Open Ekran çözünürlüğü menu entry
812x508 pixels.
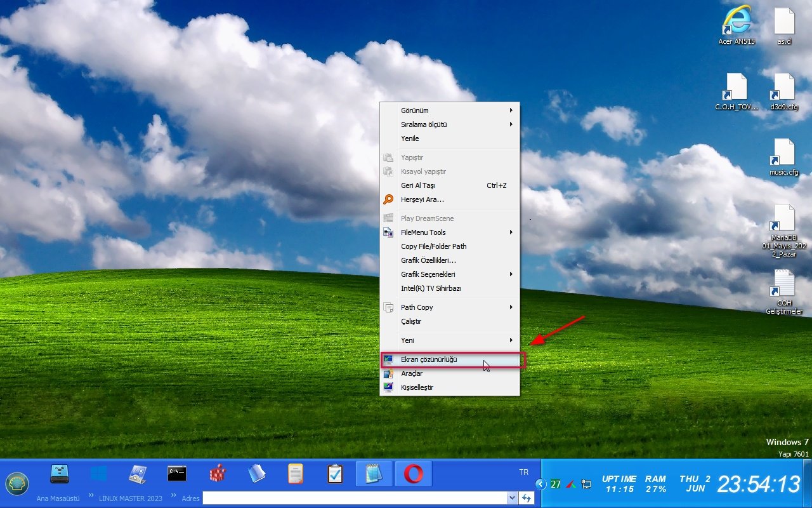point(450,359)
